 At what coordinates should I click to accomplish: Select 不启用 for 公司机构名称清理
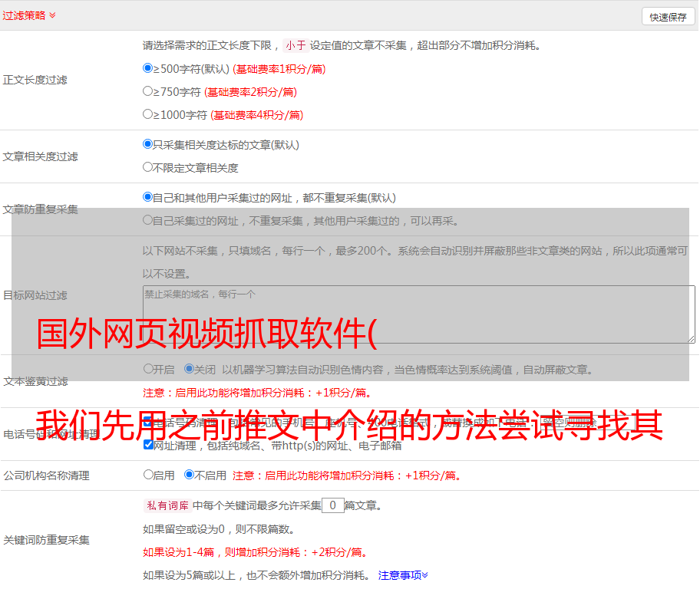coord(189,475)
